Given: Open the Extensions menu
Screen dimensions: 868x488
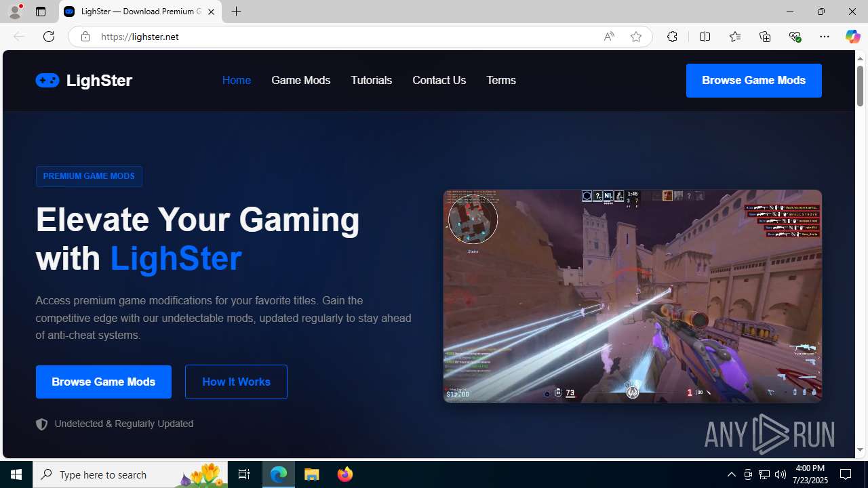Looking at the screenshot, I should tap(672, 37).
